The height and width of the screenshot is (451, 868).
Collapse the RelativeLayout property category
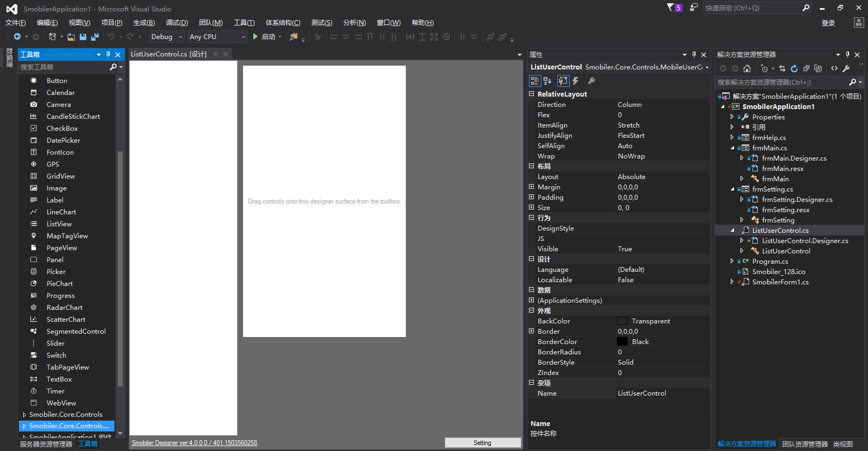click(x=532, y=94)
